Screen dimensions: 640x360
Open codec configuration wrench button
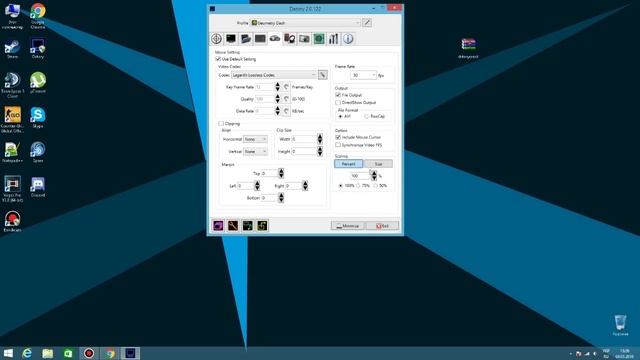click(323, 75)
